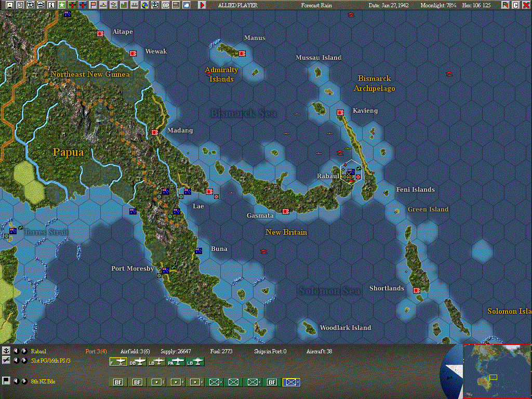Click the Japanese base marker at Wewak
Viewport: 532px width, 399px height.
(x=133, y=54)
